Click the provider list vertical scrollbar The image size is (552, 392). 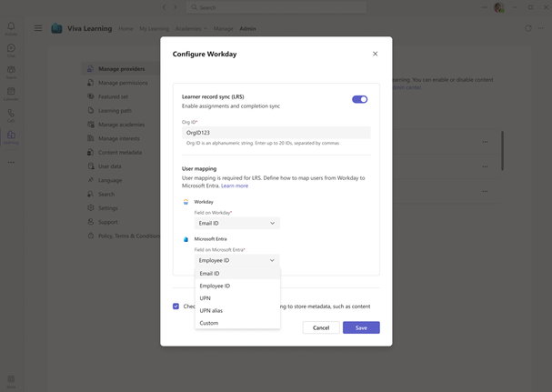coord(502,151)
